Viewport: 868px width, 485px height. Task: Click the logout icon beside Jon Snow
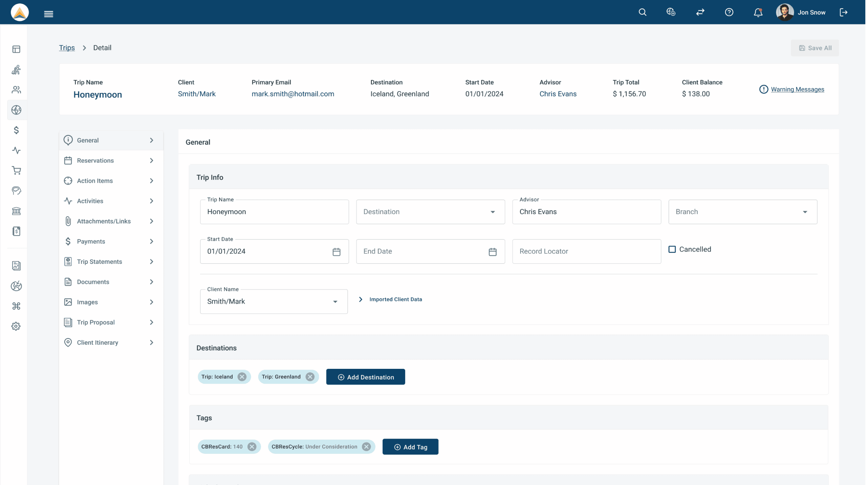point(843,13)
